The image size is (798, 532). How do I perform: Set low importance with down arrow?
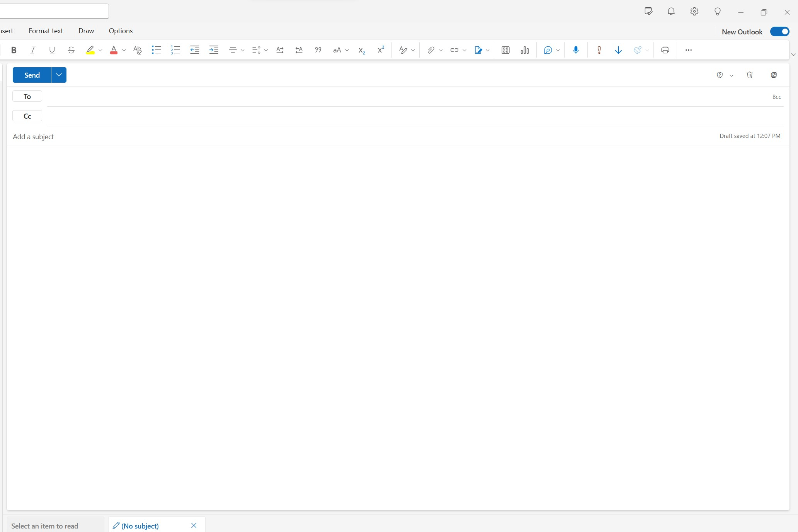pyautogui.click(x=618, y=50)
